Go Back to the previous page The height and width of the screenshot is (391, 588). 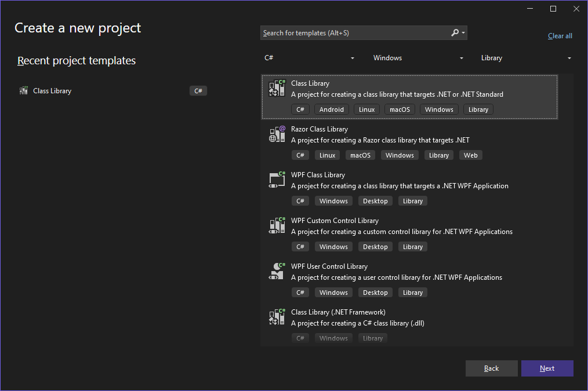[x=491, y=368]
